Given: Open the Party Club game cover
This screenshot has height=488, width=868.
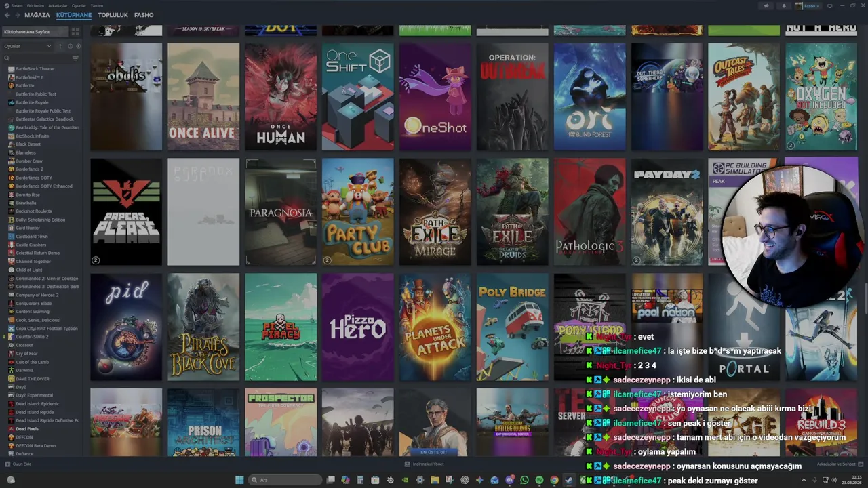Looking at the screenshot, I should [x=358, y=212].
